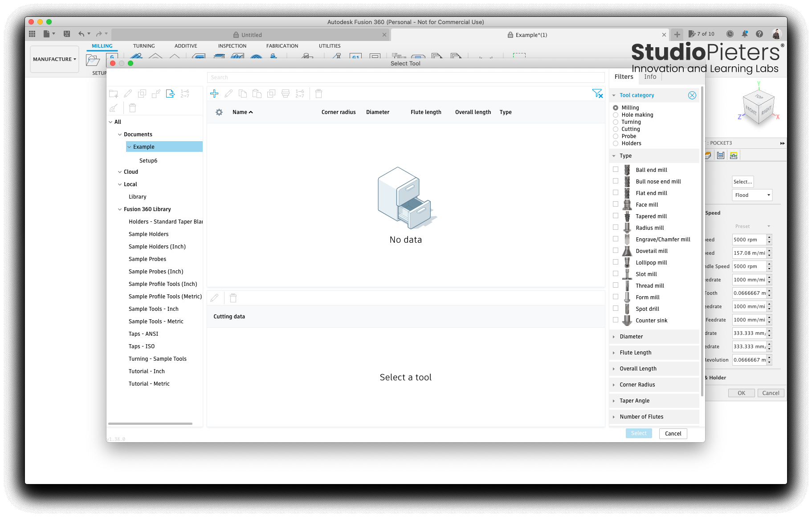Expand the Number of Flutes filter
The height and width of the screenshot is (517, 812).
pyautogui.click(x=654, y=417)
